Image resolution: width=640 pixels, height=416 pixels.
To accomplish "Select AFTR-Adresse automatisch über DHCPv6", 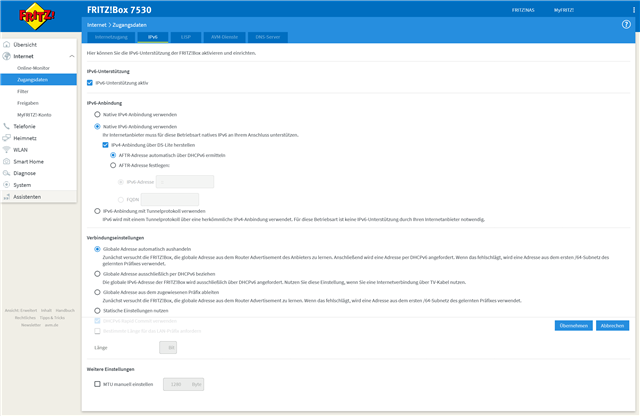I will click(x=113, y=155).
